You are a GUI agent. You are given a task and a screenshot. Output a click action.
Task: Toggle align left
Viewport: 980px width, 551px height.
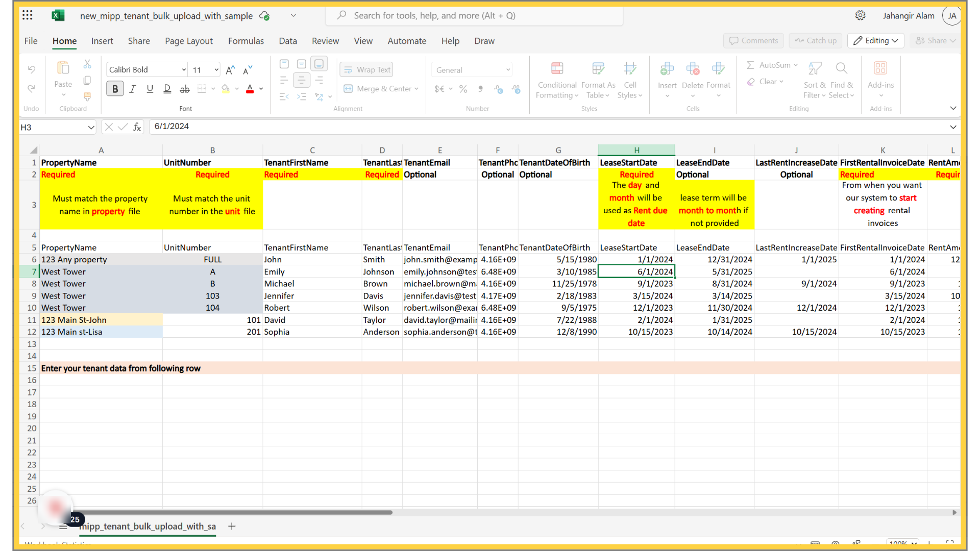[284, 80]
